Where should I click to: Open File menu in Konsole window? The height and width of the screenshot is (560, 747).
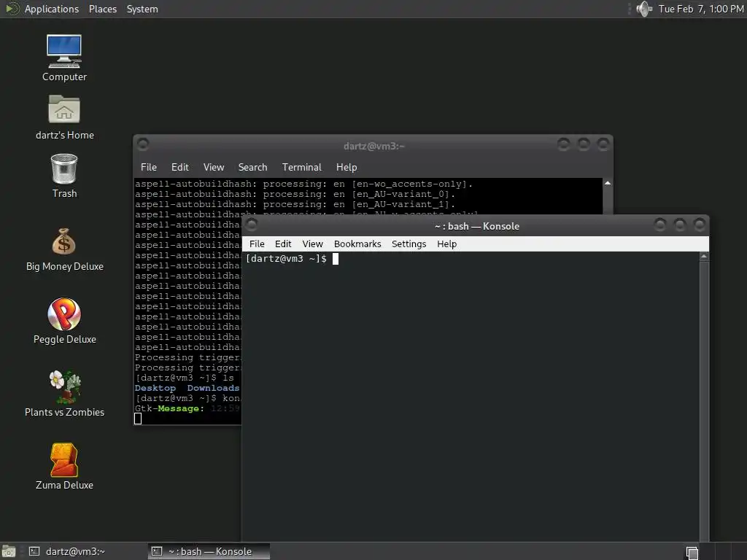tap(257, 244)
